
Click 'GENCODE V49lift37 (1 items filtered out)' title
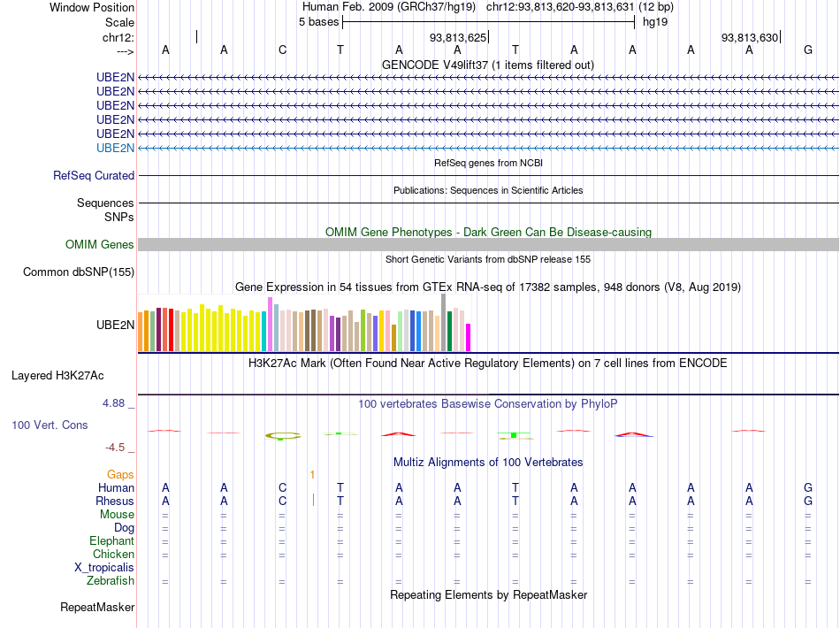pyautogui.click(x=488, y=65)
